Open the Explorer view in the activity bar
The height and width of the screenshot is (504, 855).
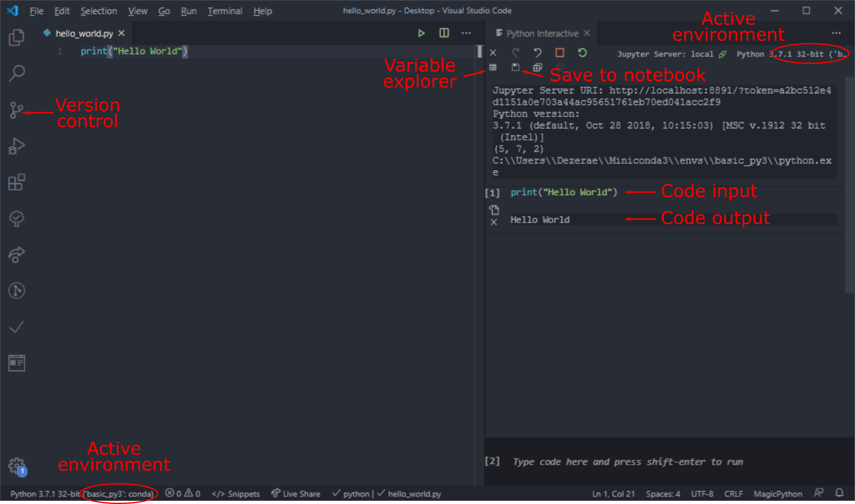16,37
